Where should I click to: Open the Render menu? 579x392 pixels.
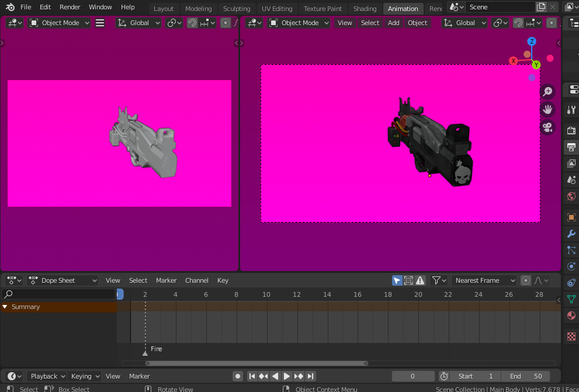click(x=70, y=7)
